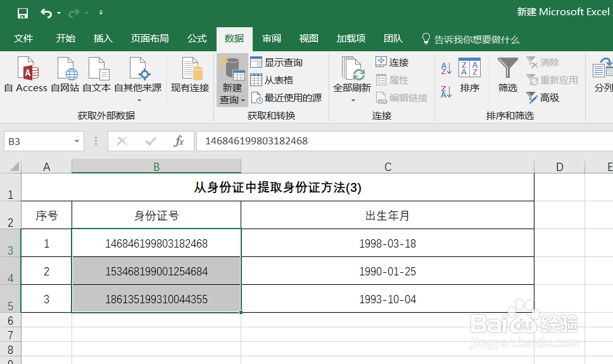Undo the last action
Viewport: 613px width, 364px height.
pos(46,13)
